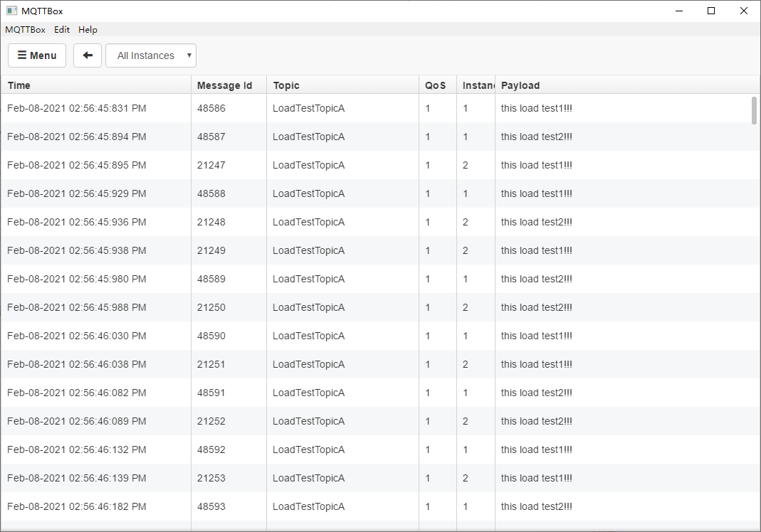Image resolution: width=761 pixels, height=532 pixels.
Task: Select message id 21249
Action: (211, 250)
